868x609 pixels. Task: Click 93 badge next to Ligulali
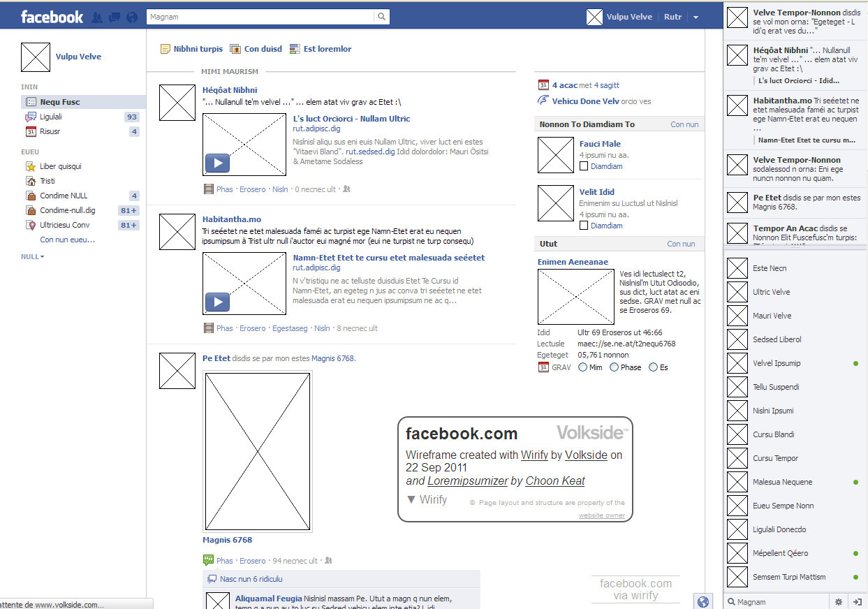[131, 117]
